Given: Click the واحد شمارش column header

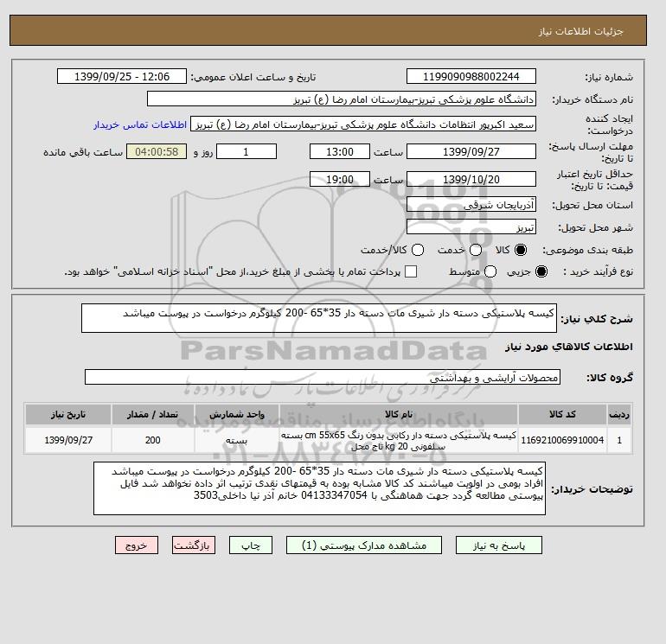Looking at the screenshot, I should click(237, 414).
